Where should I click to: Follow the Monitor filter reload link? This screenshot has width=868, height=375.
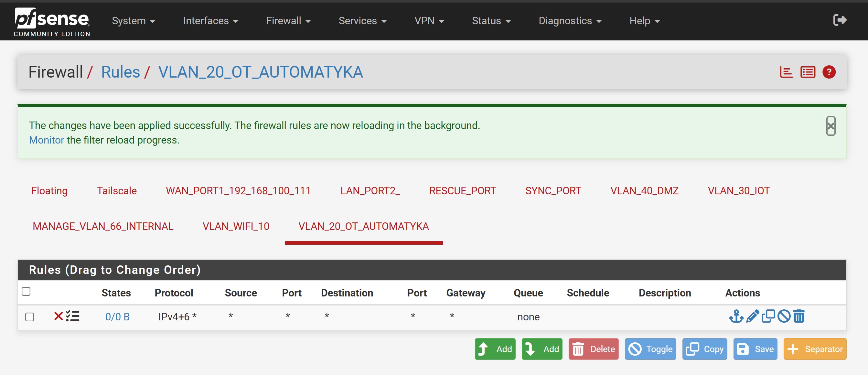47,140
